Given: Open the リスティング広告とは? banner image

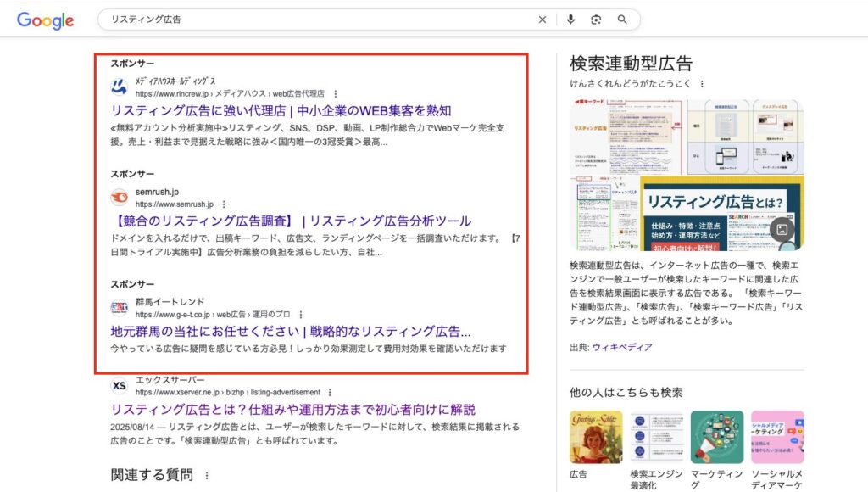Looking at the screenshot, I should click(x=722, y=213).
